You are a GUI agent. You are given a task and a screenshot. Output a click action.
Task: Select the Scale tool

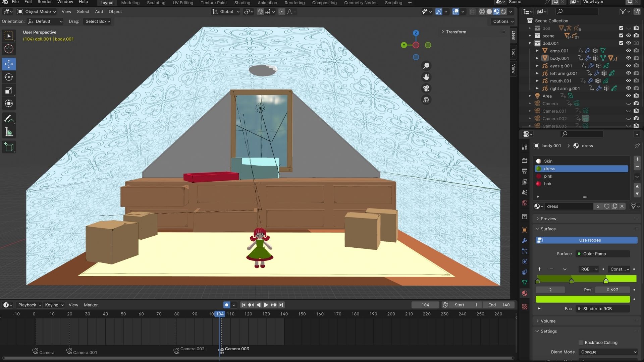tap(9, 90)
